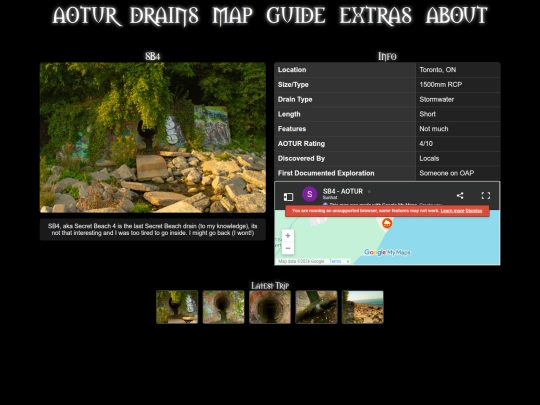Select the Toronto, ON location value

[437, 70]
